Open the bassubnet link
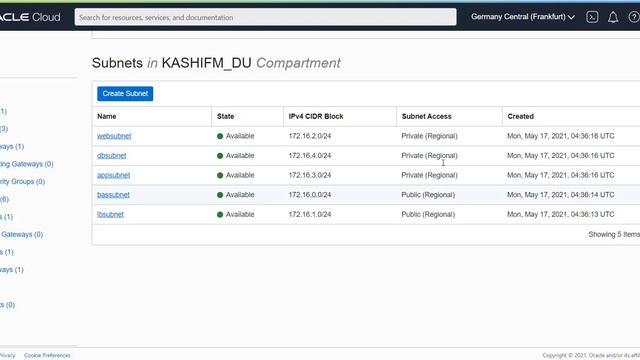This screenshot has height=360, width=640. tap(113, 195)
